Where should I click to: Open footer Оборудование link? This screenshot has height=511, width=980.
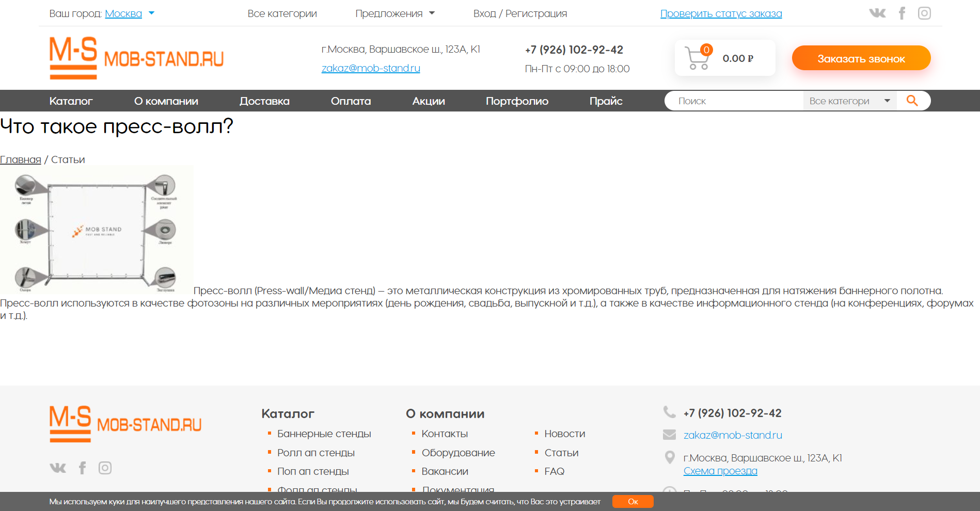pyautogui.click(x=459, y=453)
